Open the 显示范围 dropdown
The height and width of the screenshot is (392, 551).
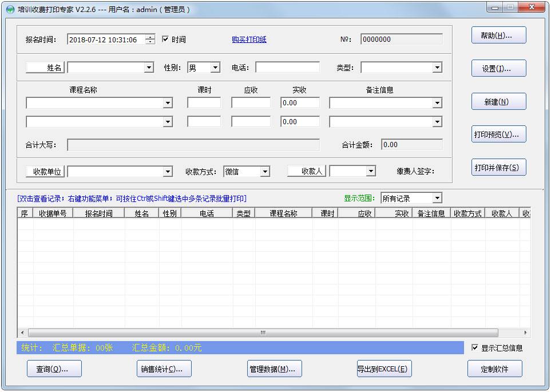tap(437, 198)
